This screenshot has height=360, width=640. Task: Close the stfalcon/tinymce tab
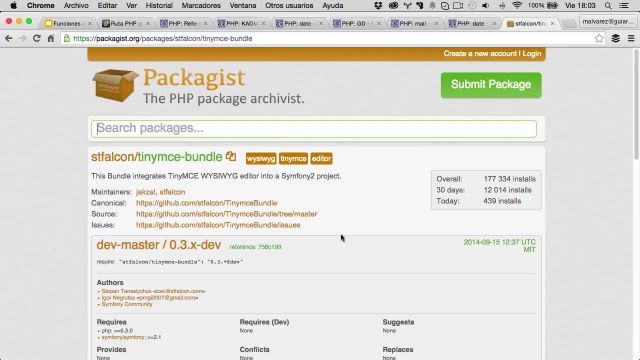pyautogui.click(x=552, y=24)
